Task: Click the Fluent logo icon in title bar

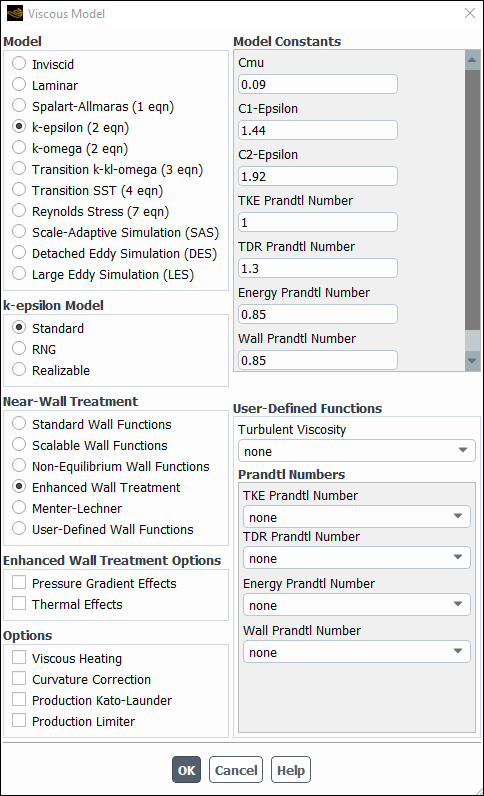Action: coord(15,13)
